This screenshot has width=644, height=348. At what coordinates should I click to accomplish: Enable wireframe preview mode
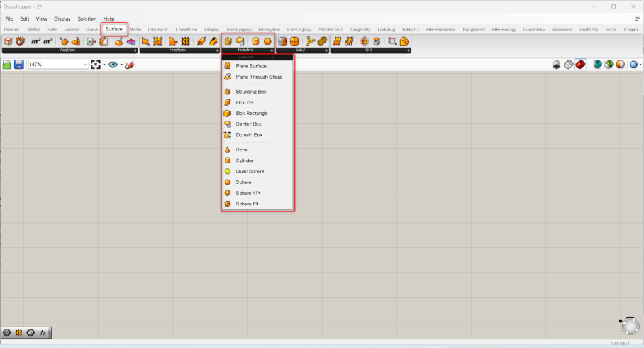point(569,65)
